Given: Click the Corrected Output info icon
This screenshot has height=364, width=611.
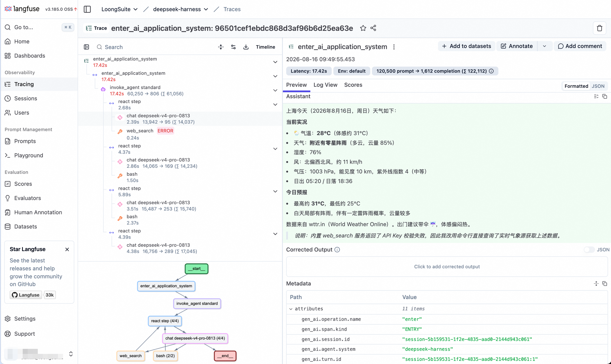Looking at the screenshot, I should [337, 250].
